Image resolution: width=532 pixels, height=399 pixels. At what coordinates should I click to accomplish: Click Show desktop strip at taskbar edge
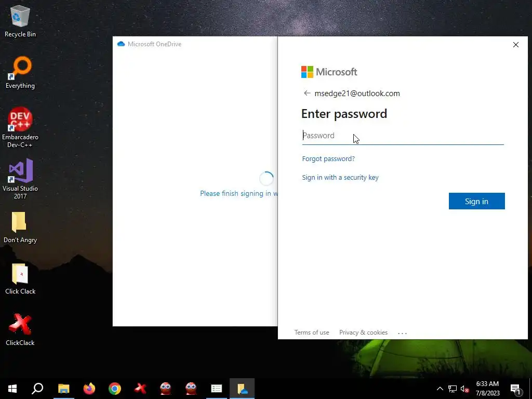pos(530,389)
